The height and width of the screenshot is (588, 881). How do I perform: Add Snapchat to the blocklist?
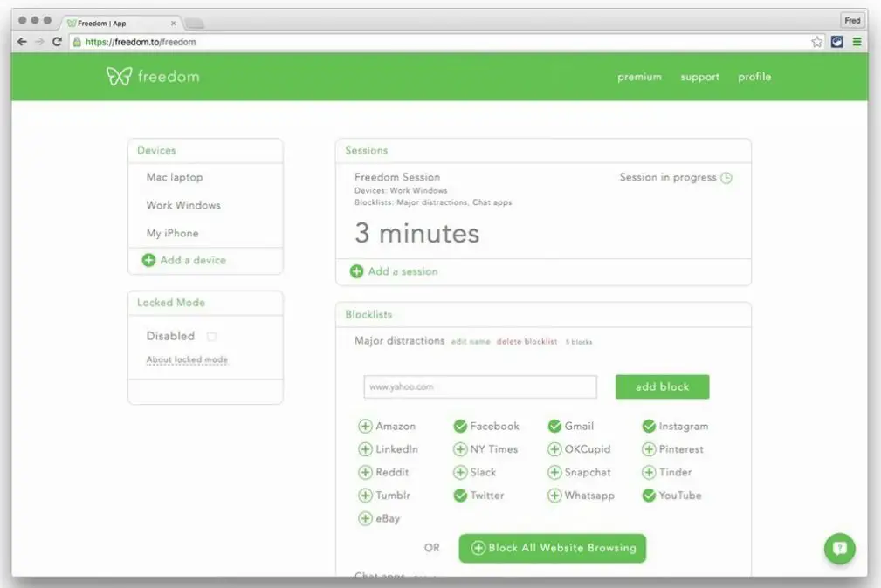tap(554, 472)
